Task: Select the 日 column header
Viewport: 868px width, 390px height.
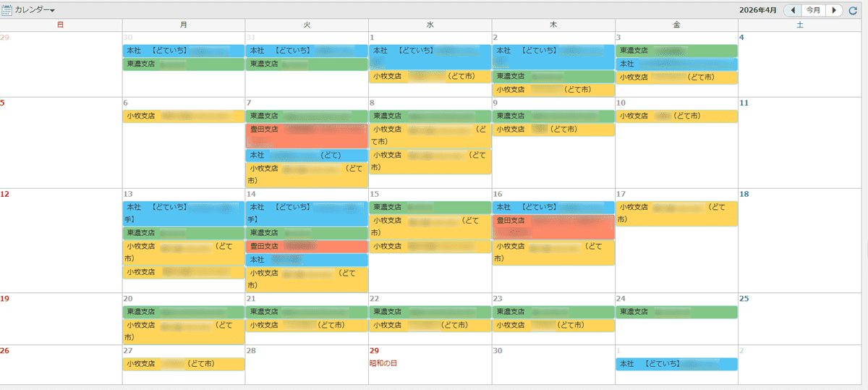Action: [x=61, y=25]
